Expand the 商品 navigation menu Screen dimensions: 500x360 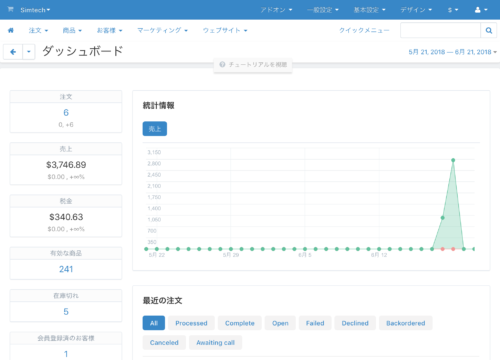[x=72, y=30]
